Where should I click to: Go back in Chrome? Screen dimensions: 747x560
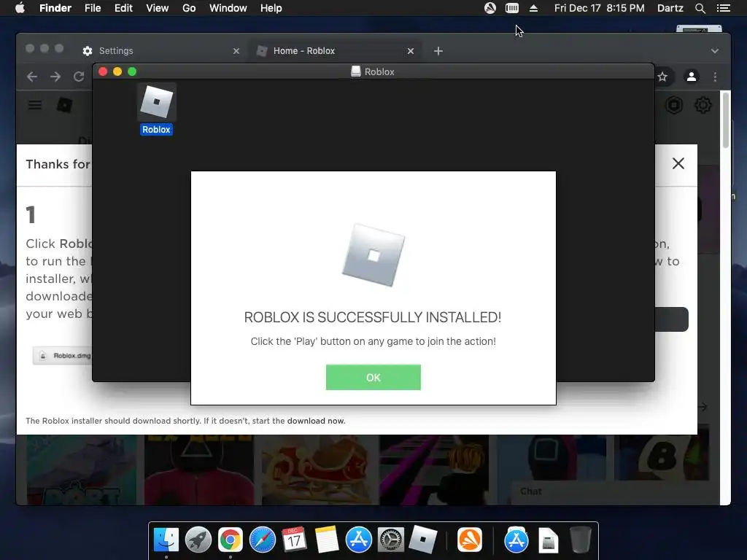32,77
